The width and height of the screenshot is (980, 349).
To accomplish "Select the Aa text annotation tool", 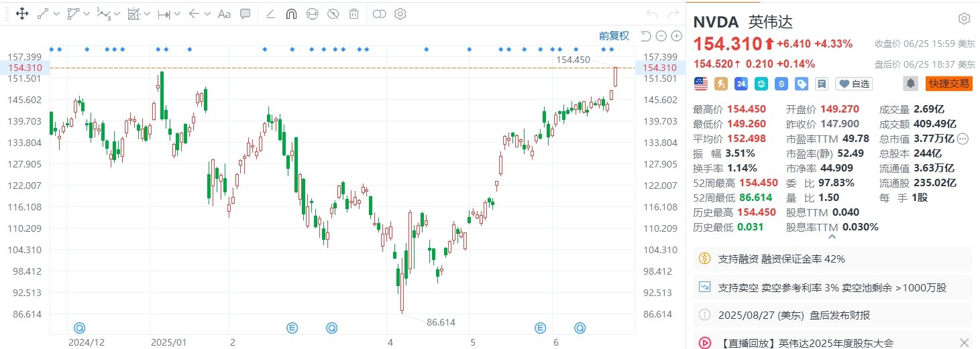I will pyautogui.click(x=224, y=13).
